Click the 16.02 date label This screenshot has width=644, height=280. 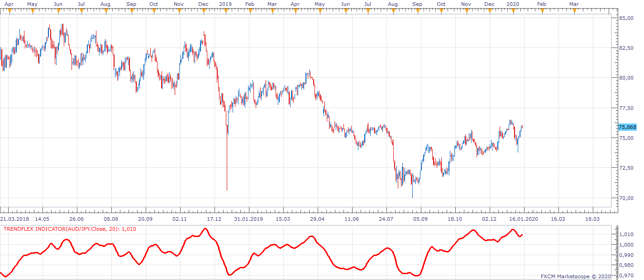click(x=558, y=219)
